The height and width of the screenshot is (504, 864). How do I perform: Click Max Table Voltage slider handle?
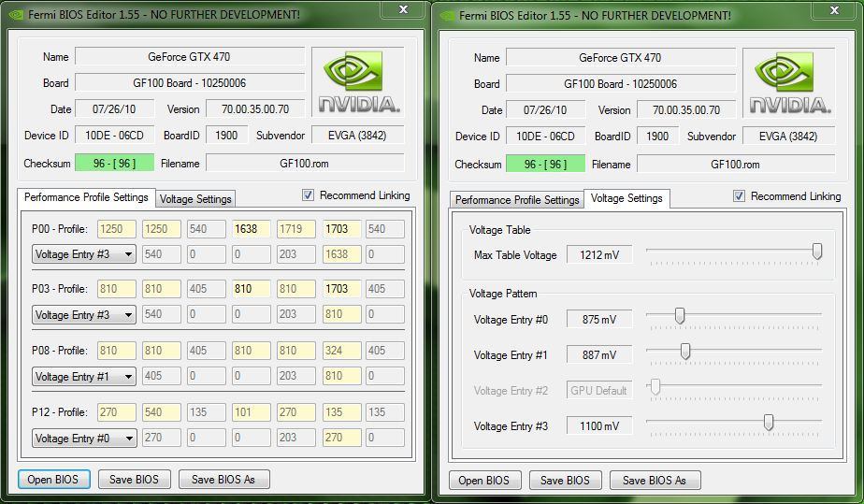pyautogui.click(x=817, y=252)
